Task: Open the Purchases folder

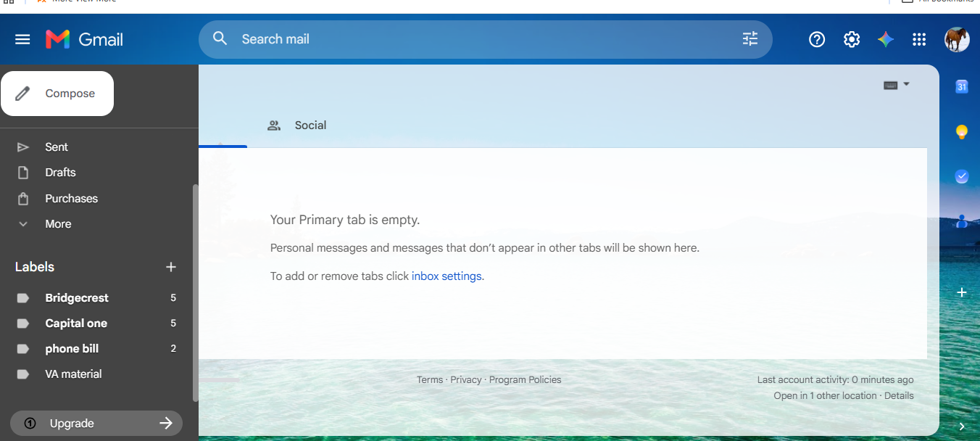Action: tap(71, 198)
